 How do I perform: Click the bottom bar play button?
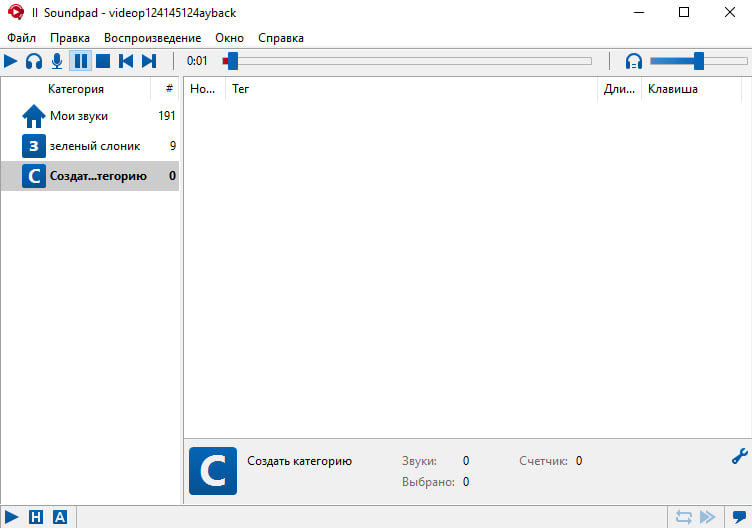12,517
